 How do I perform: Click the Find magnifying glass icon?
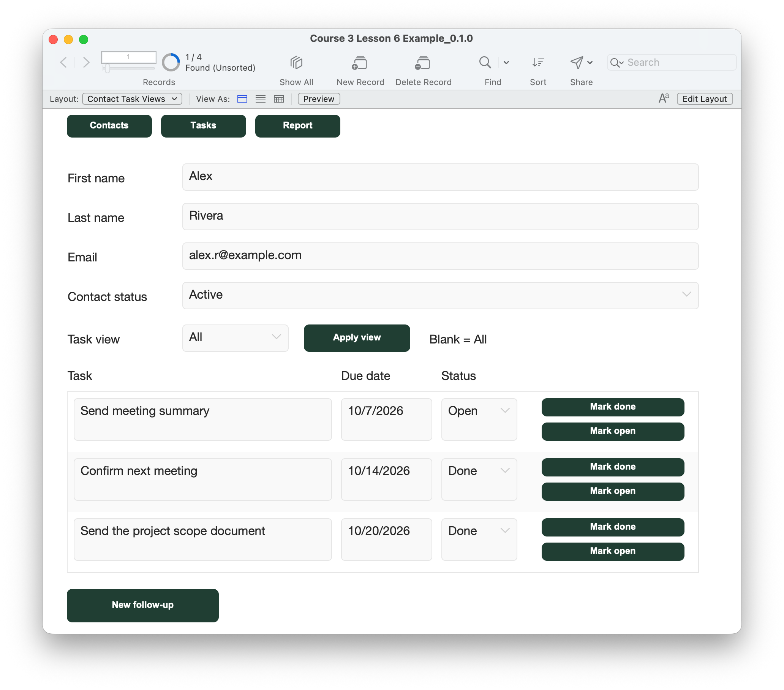(x=485, y=62)
